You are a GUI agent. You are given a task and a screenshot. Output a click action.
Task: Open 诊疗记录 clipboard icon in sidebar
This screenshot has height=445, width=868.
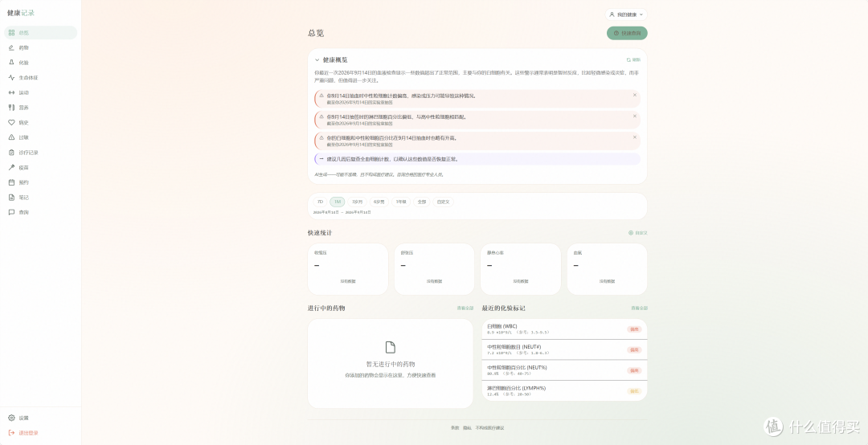pos(11,152)
